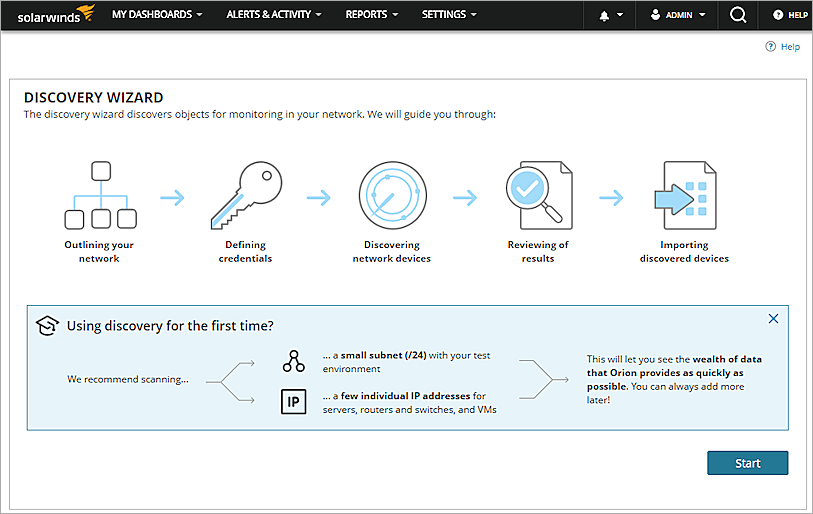Click the network outline diagram icon
813x514 pixels.
99,195
